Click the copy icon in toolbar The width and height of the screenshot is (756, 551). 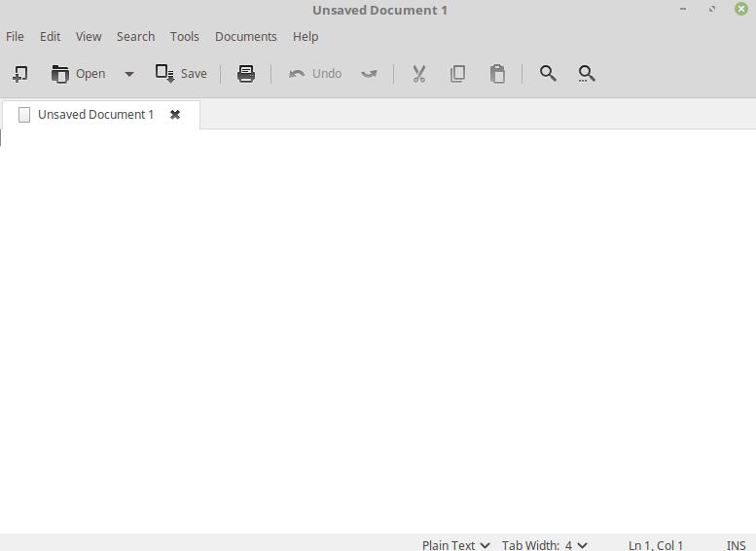(x=457, y=74)
